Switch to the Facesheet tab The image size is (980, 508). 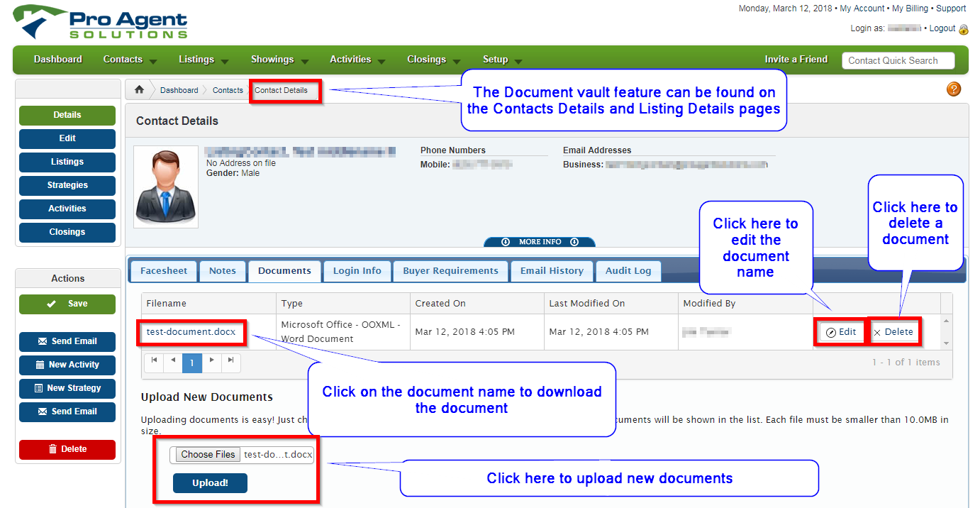[164, 271]
